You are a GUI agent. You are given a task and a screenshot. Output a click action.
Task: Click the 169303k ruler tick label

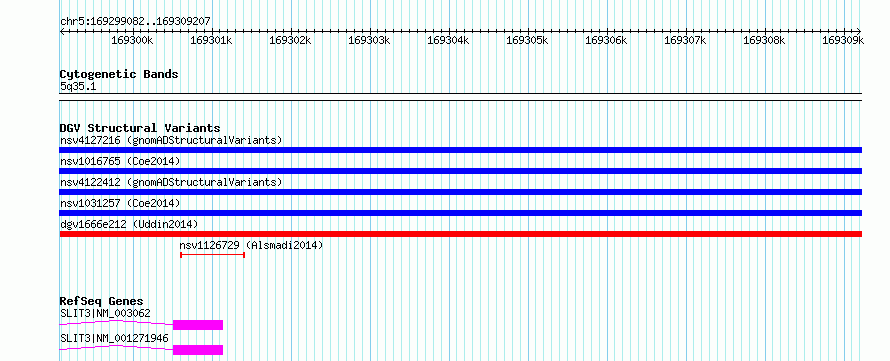point(369,40)
